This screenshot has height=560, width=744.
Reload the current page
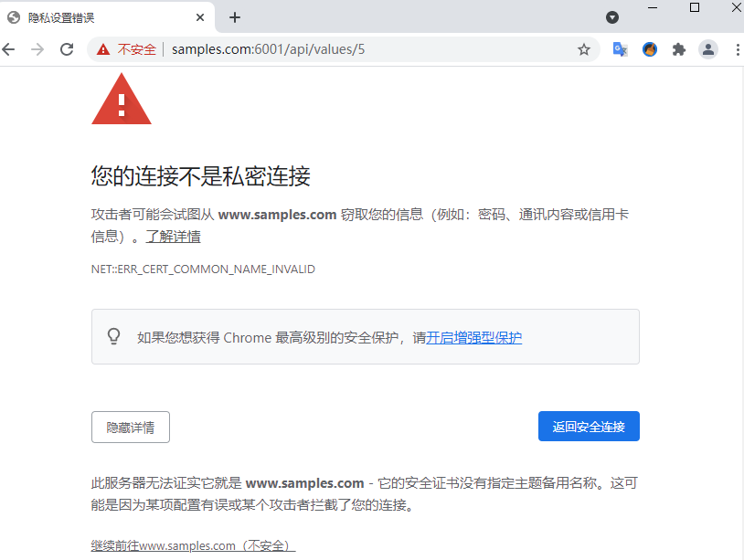(67, 49)
